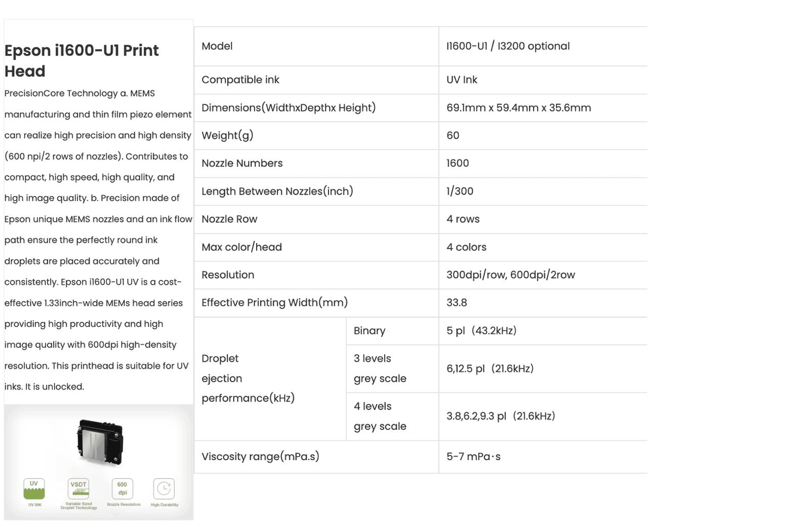The height and width of the screenshot is (532, 810).
Task: Click the Viscosity range(mPa.s) label
Action: 260,457
